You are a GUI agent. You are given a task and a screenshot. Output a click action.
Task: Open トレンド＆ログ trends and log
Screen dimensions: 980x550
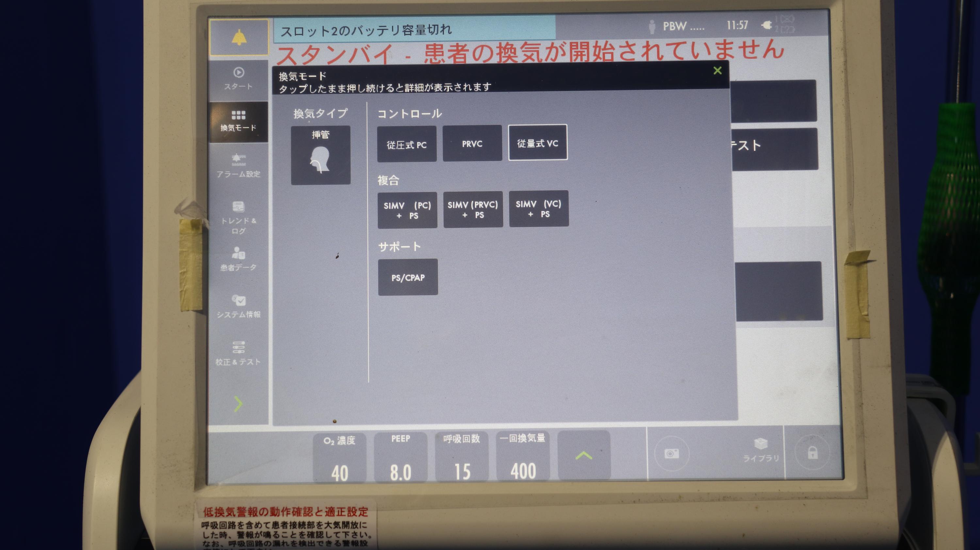[x=238, y=218]
